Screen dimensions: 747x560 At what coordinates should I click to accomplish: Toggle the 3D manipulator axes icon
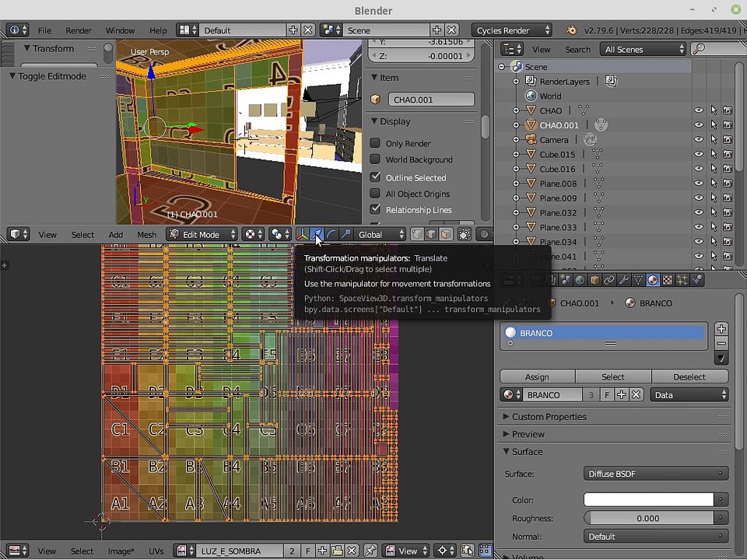pyautogui.click(x=303, y=234)
